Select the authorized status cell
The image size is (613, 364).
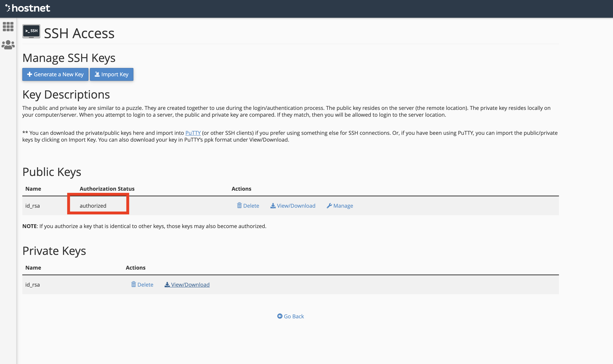[x=93, y=206]
